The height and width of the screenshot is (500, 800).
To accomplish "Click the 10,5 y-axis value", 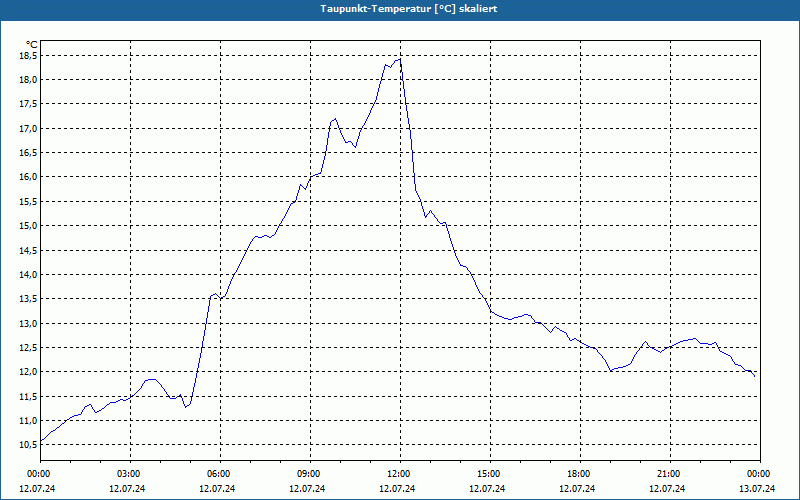I will (x=28, y=445).
